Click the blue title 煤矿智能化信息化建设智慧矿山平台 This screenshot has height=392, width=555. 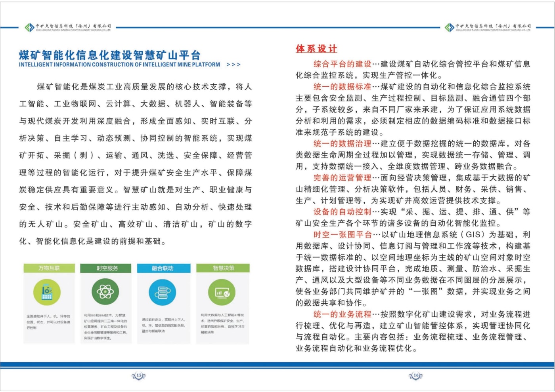click(110, 55)
